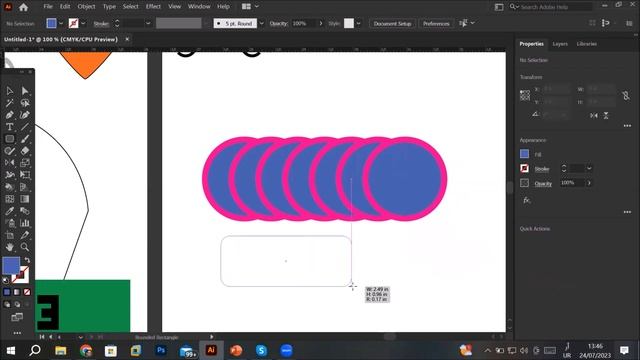Open Edit Toolbar three dots
The image size is (640, 360).
click(x=17, y=333)
